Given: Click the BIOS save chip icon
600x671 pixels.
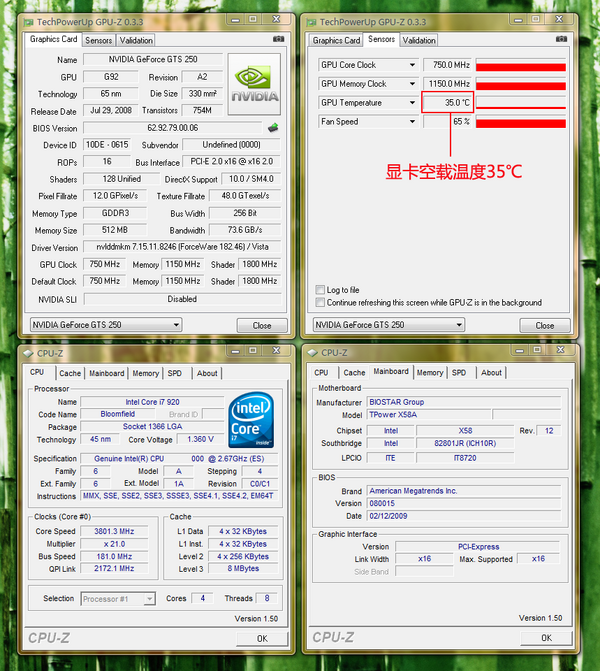Looking at the screenshot, I should (273, 128).
